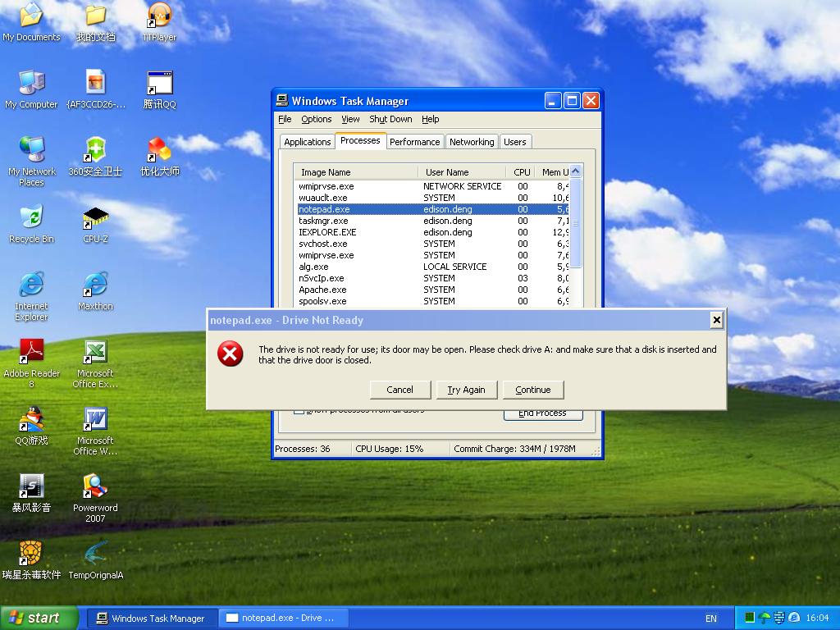Select the Apache.exe process row
Viewport: 840px width, 630px height.
coord(433,290)
